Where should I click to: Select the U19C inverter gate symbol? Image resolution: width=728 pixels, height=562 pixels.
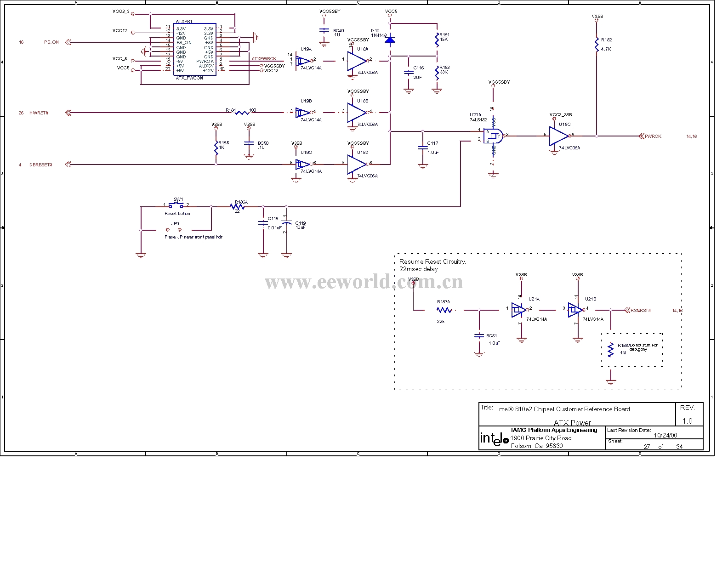(x=303, y=164)
